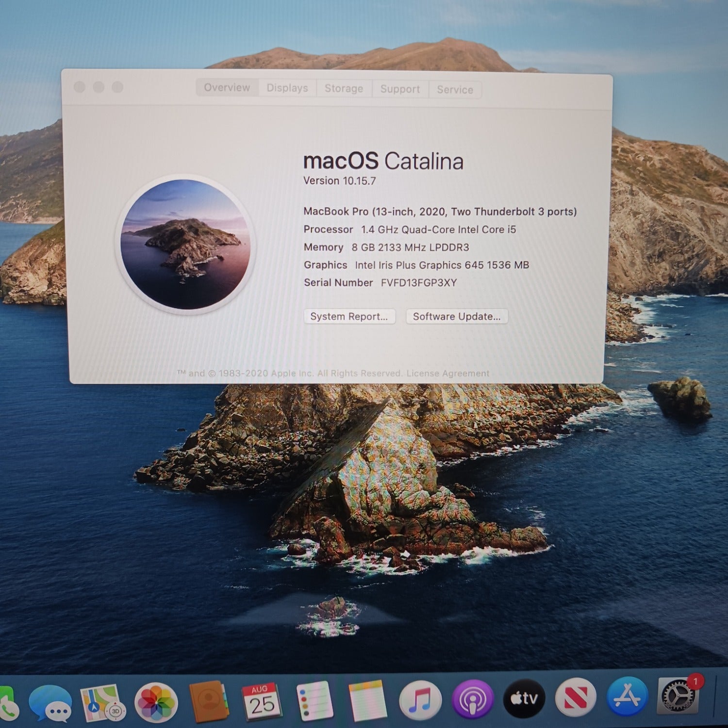Screen dimensions: 728x728
Task: Close the About This Mac window
Action: point(80,87)
